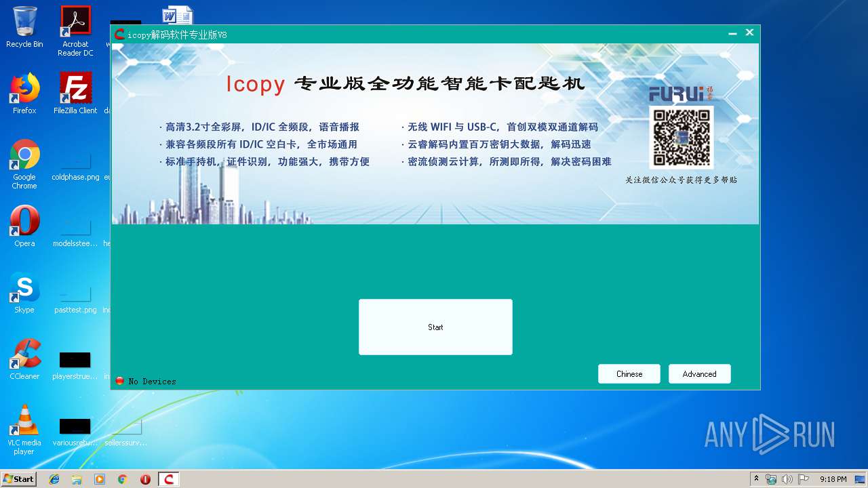Open the 9:18 PM taskbar clock
868x488 pixels.
coord(833,479)
